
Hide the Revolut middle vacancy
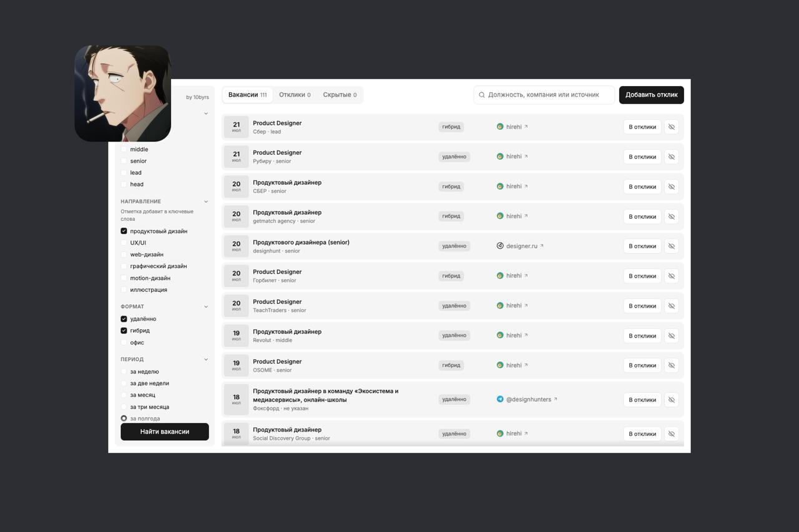(x=671, y=336)
